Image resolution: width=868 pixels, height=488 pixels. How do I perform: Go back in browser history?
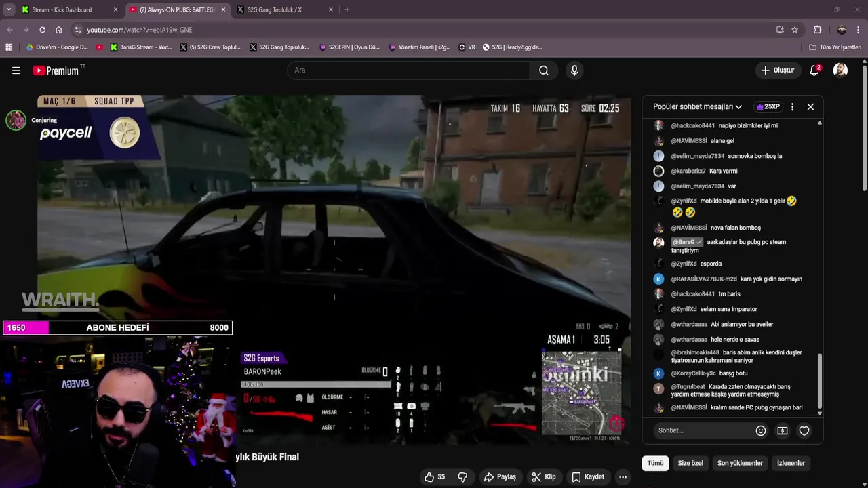(x=9, y=30)
